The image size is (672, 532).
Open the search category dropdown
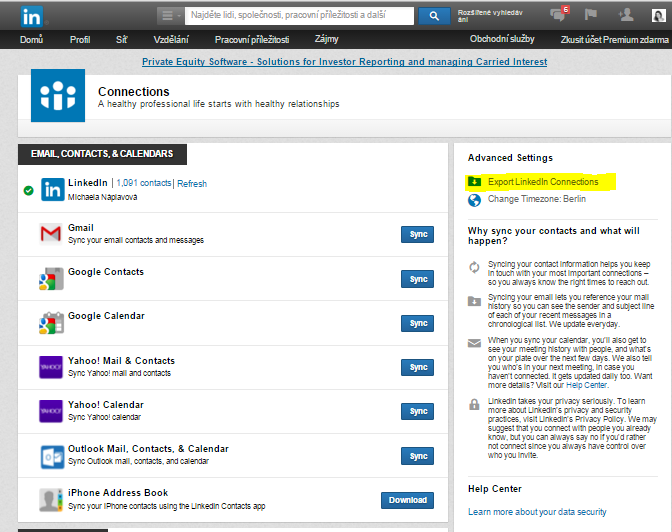pyautogui.click(x=171, y=16)
